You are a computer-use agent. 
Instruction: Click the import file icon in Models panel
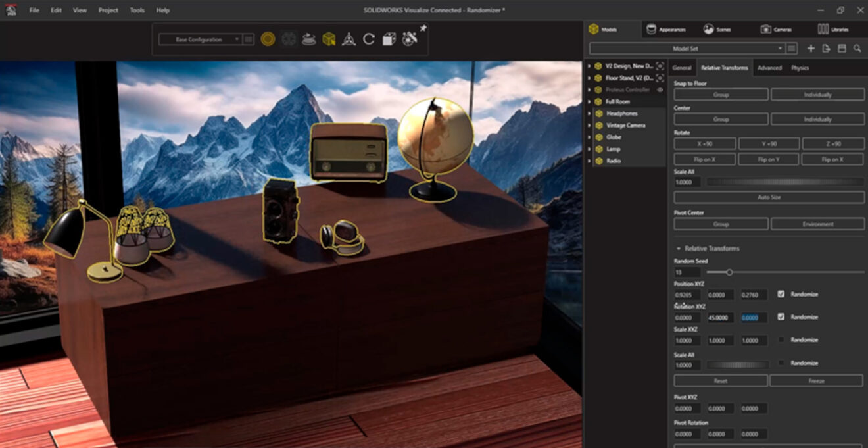point(827,49)
